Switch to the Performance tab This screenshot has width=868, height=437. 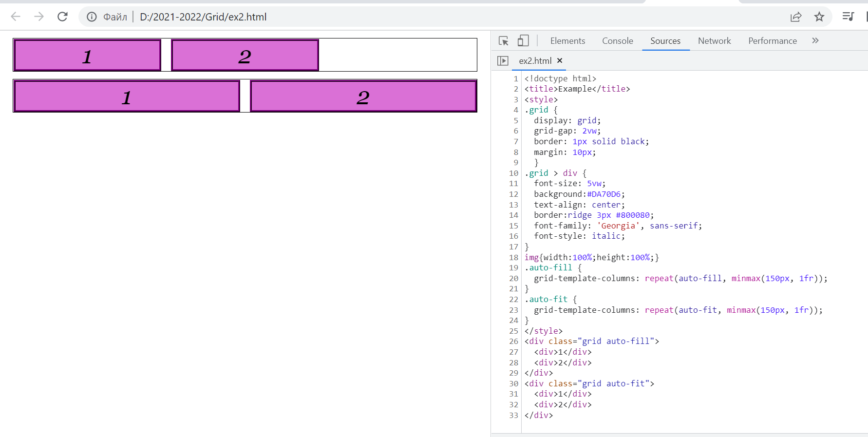[773, 41]
